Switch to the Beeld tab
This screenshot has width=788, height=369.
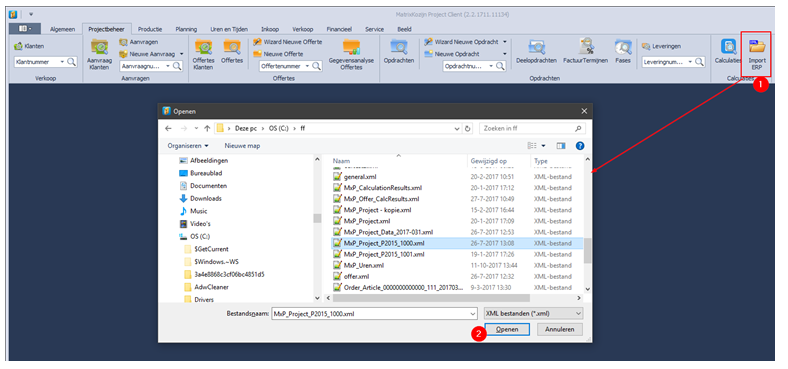(x=404, y=29)
